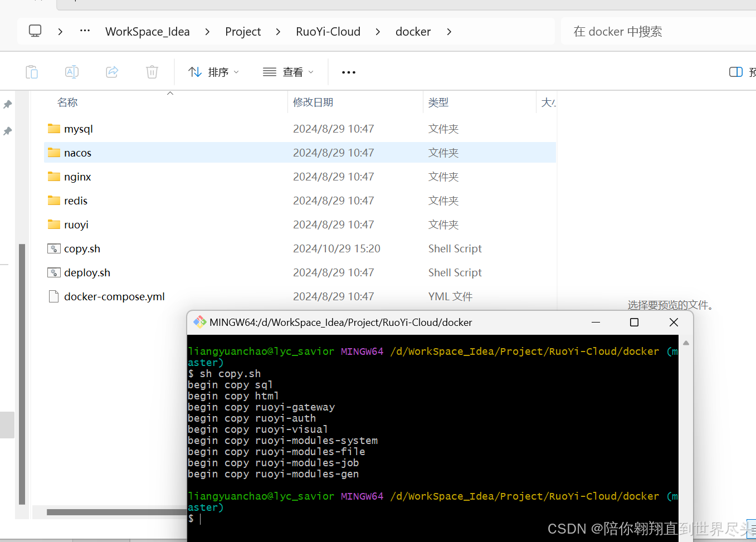
Task: Click the redis folder name
Action: (76, 201)
